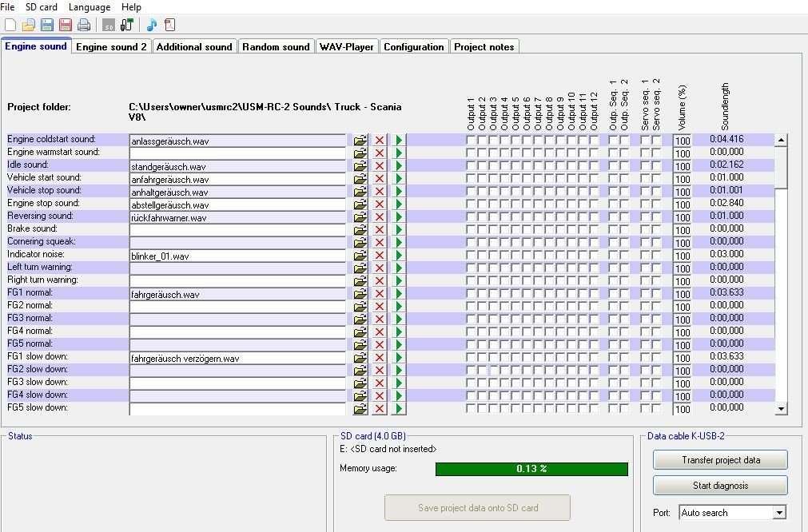808x532 pixels.
Task: Click the Print toolbar icon
Action: point(84,25)
